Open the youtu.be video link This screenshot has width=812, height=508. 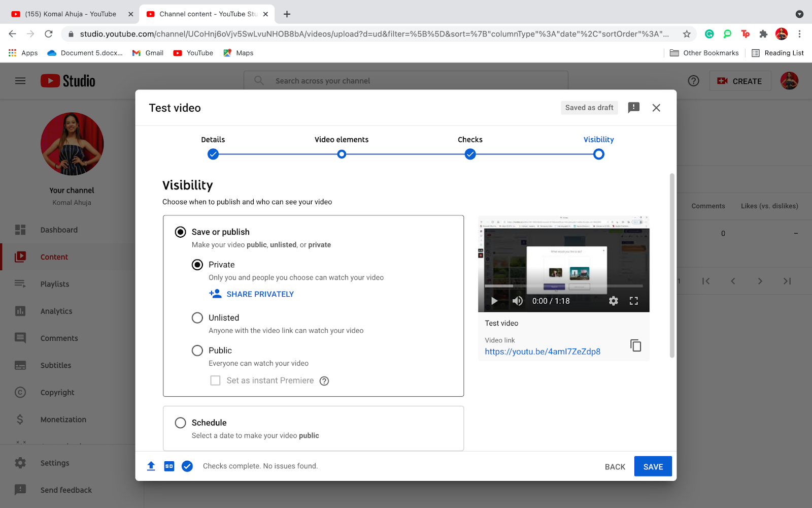click(543, 352)
